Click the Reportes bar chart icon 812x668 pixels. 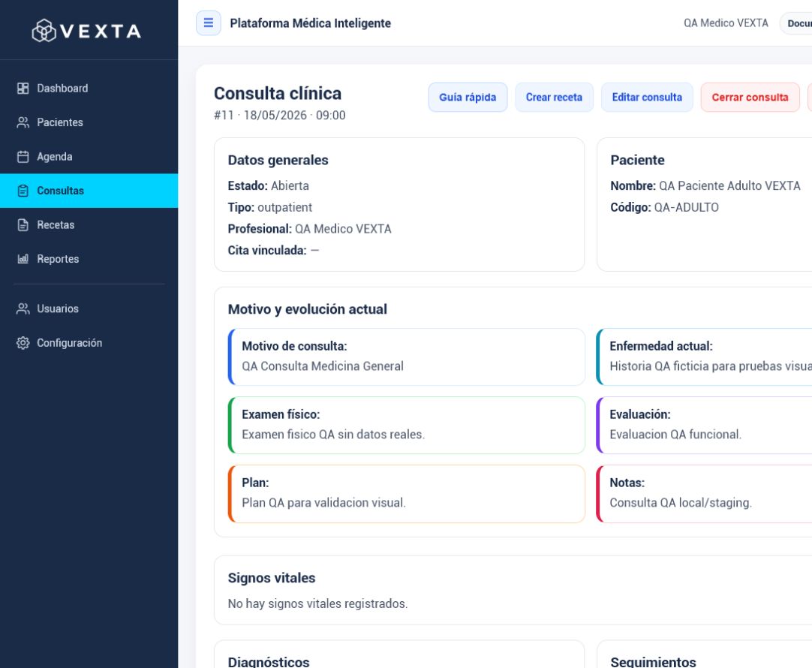tap(23, 260)
